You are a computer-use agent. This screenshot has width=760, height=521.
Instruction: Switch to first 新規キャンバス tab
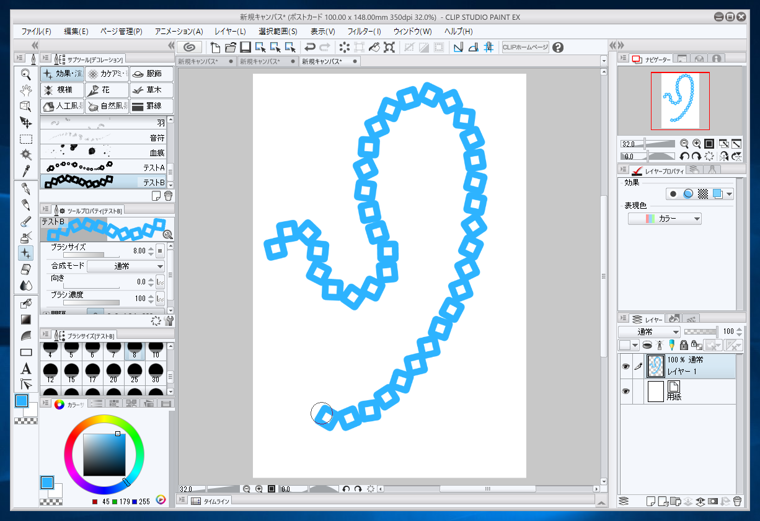coord(206,61)
